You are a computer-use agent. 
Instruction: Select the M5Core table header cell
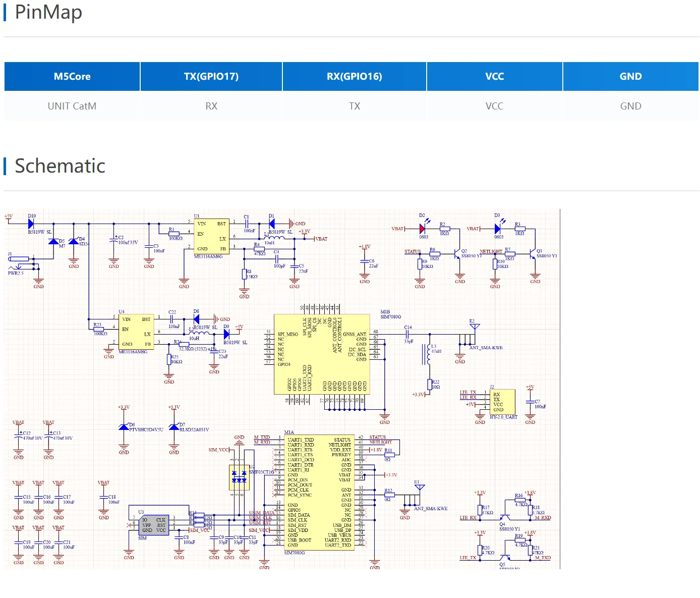click(x=72, y=77)
